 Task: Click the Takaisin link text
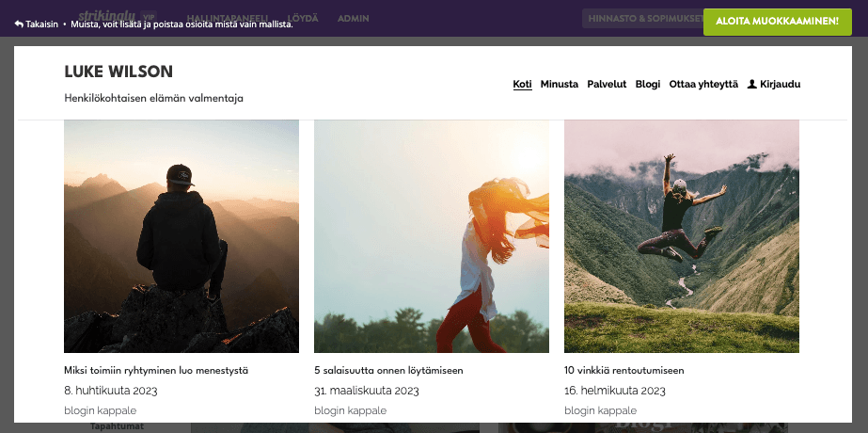[41, 24]
